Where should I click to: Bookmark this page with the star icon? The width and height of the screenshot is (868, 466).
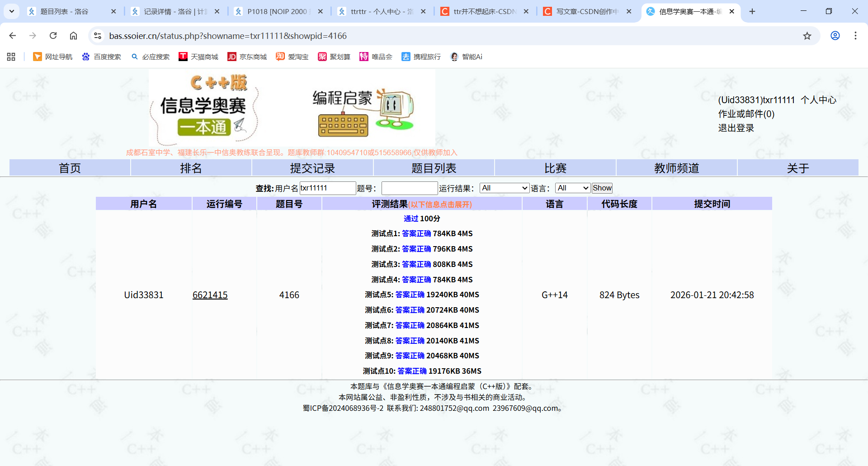[x=807, y=36]
